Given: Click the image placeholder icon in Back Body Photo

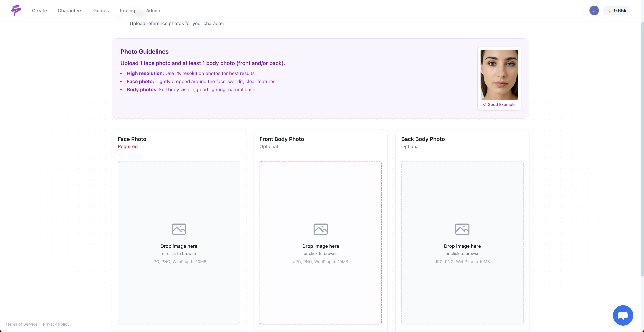Looking at the screenshot, I should coord(462,229).
